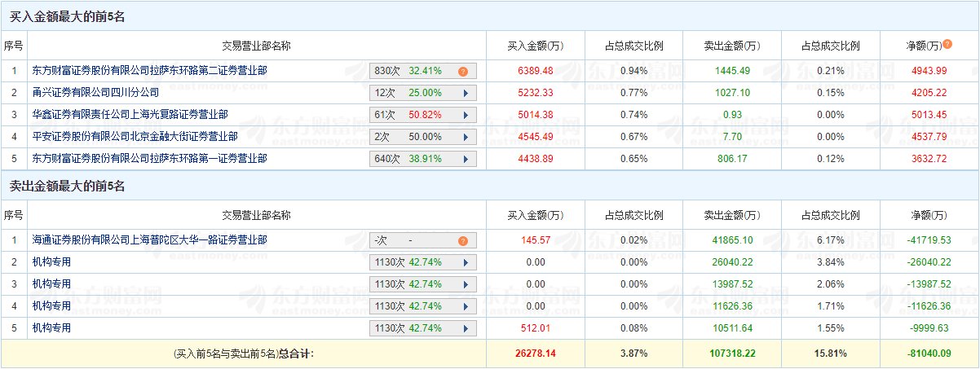Expand arrow for second-ranked 机构专用 sell row
Image resolution: width=980 pixels, height=369 pixels.
pos(466,262)
